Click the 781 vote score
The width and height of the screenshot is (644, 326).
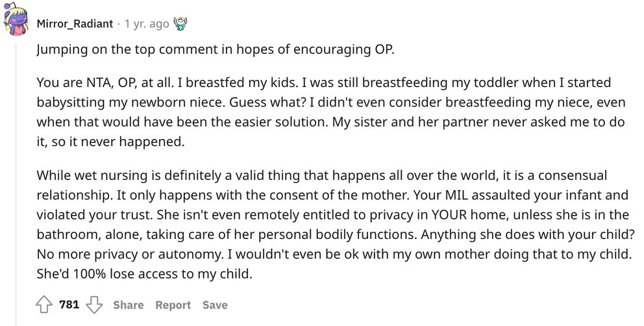[x=69, y=305]
